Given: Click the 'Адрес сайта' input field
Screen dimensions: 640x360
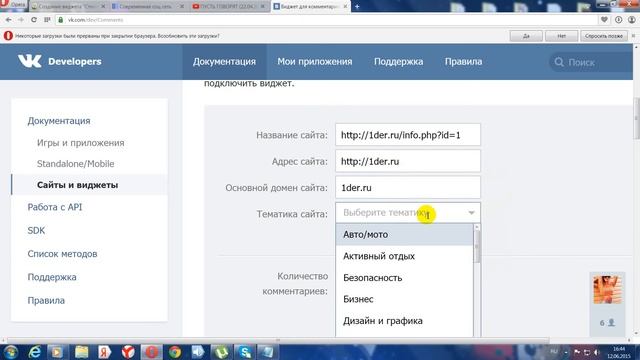Looking at the screenshot, I should coord(408,161).
